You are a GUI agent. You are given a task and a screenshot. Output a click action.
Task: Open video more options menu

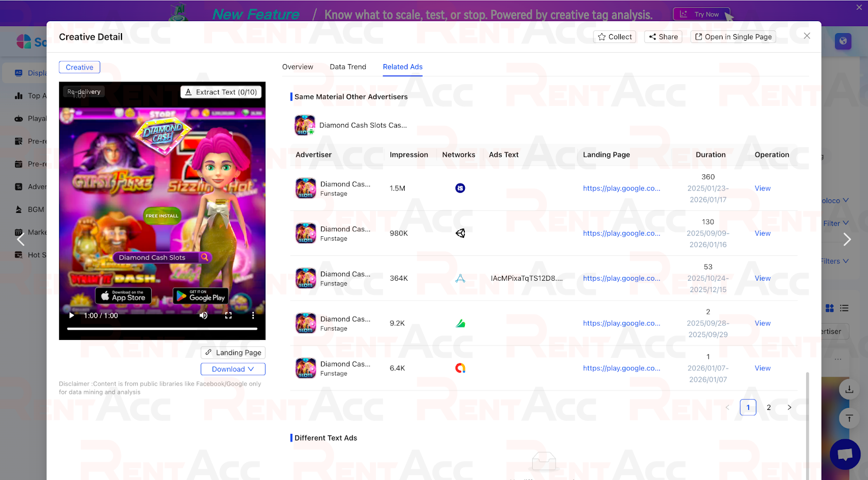(253, 315)
